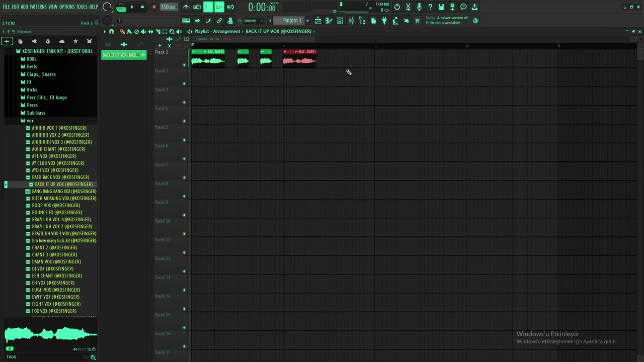Image resolution: width=644 pixels, height=362 pixels.
Task: Toggle Playlist snap magnet icon
Action: (x=111, y=32)
